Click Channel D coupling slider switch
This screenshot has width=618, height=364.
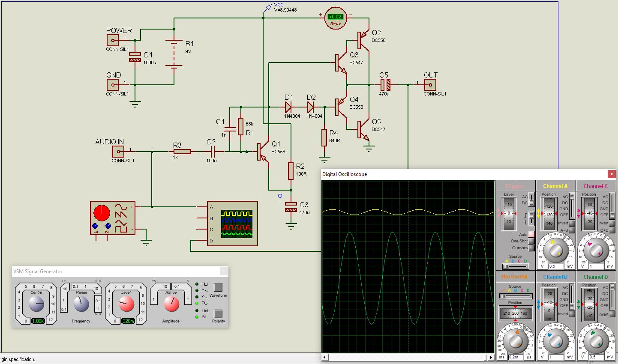612,297
